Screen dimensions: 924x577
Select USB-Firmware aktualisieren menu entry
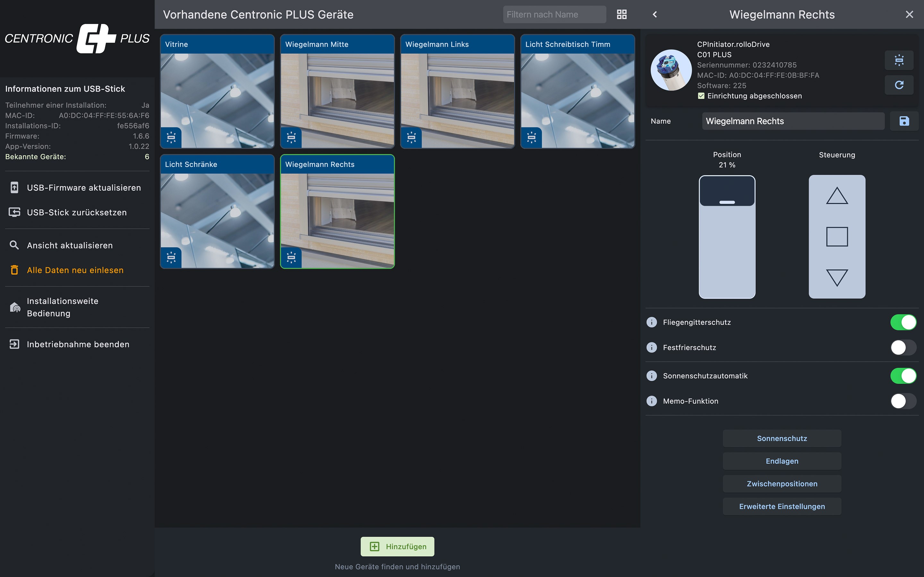pos(84,188)
